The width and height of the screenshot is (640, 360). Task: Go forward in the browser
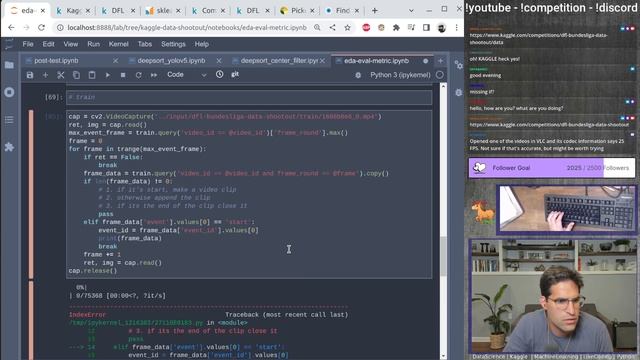click(x=26, y=27)
